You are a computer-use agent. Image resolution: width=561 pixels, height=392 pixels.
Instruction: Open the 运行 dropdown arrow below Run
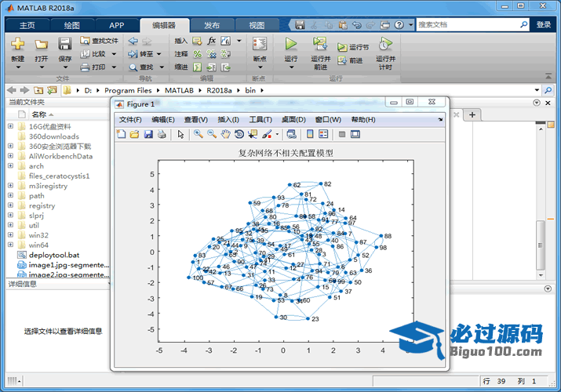point(291,67)
